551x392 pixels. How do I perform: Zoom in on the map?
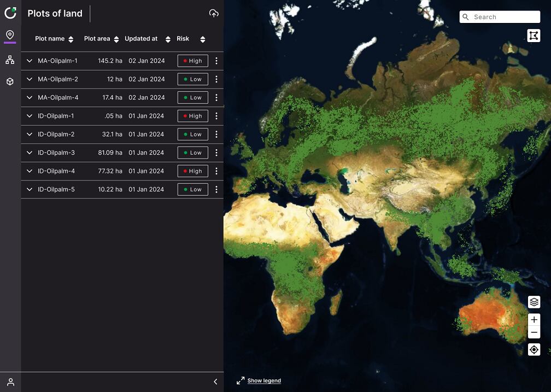pyautogui.click(x=534, y=320)
